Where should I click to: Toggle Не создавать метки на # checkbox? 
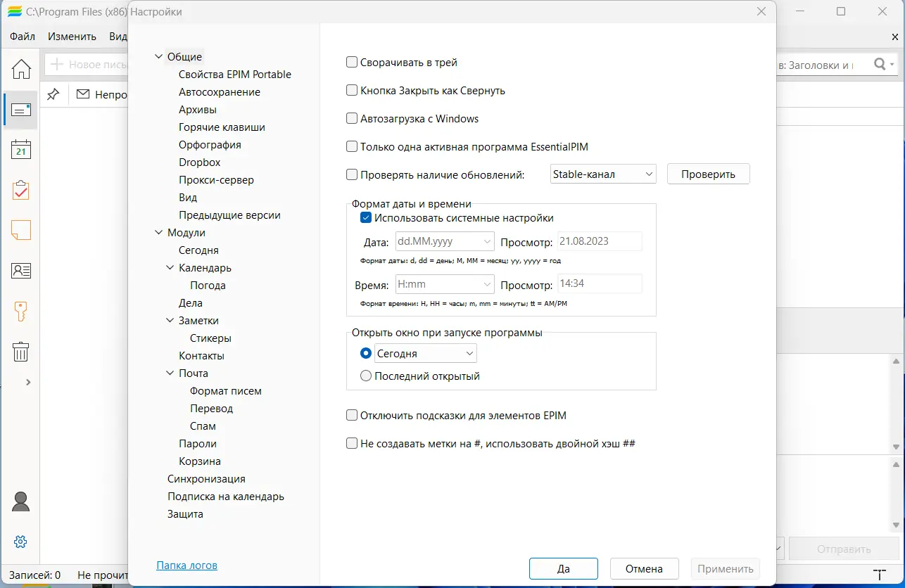point(352,444)
